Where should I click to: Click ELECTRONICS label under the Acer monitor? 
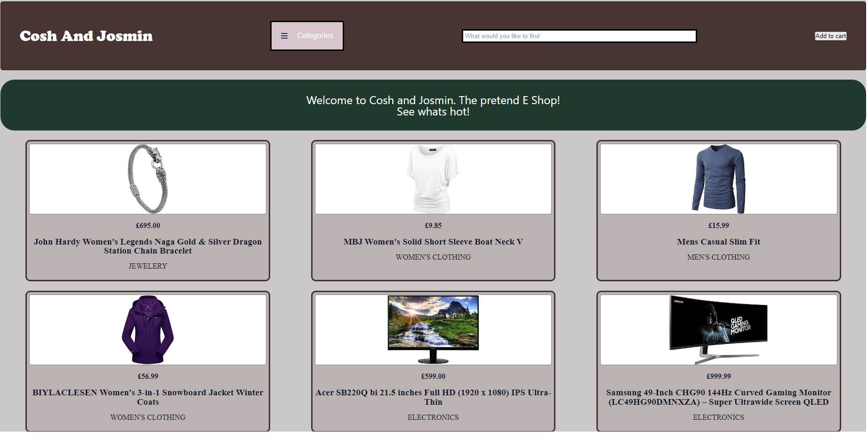433,417
